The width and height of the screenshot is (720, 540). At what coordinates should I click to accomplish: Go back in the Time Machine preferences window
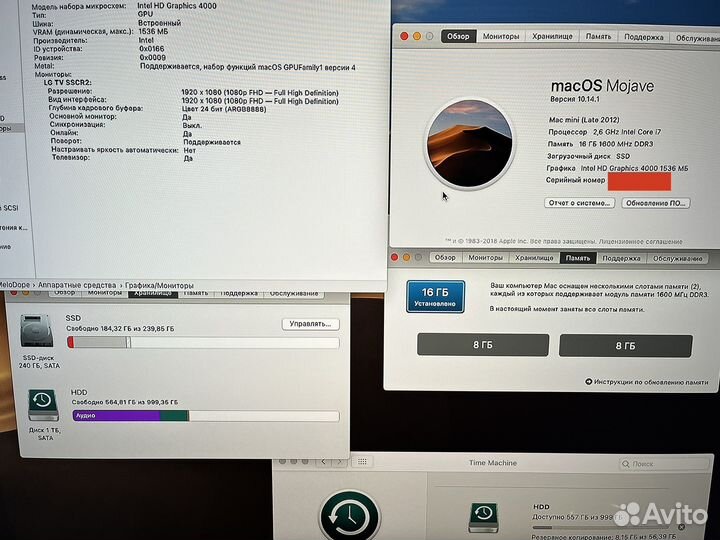pos(323,461)
